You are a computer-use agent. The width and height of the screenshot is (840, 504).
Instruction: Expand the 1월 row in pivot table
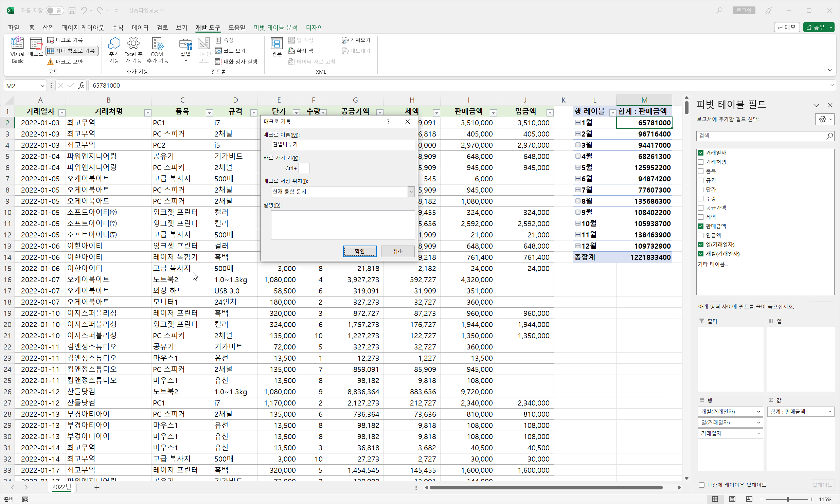tap(578, 123)
